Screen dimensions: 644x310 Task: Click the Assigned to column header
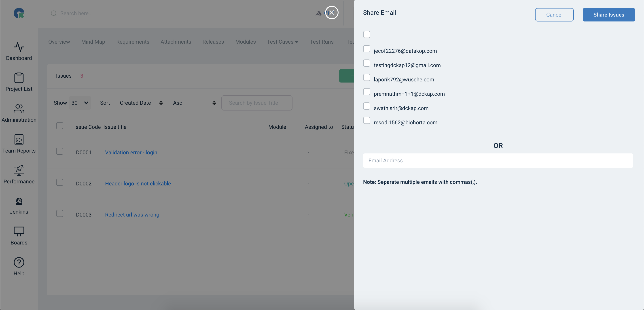pos(319,127)
